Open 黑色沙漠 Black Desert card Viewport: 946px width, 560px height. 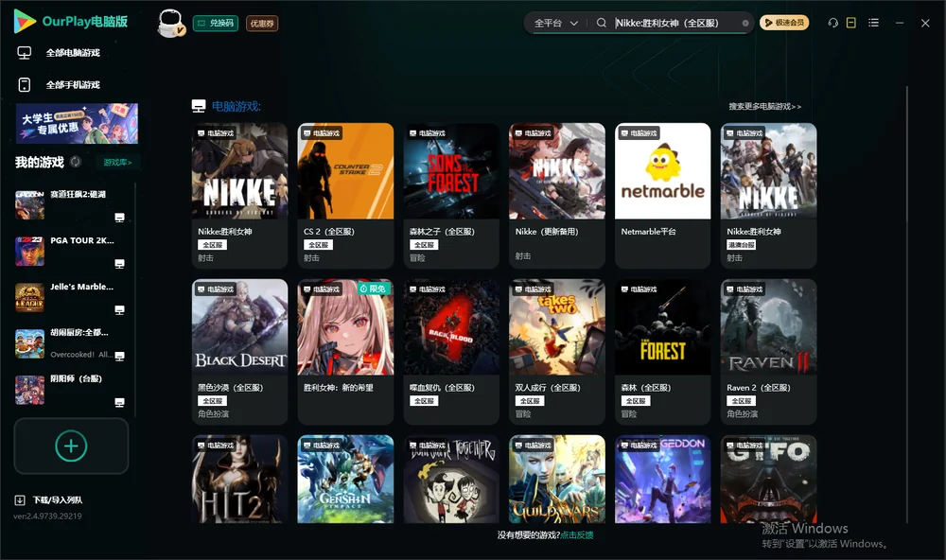coord(239,352)
